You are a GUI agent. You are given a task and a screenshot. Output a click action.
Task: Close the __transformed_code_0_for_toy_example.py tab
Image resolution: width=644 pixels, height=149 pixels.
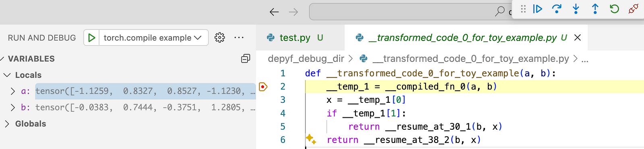(x=578, y=38)
